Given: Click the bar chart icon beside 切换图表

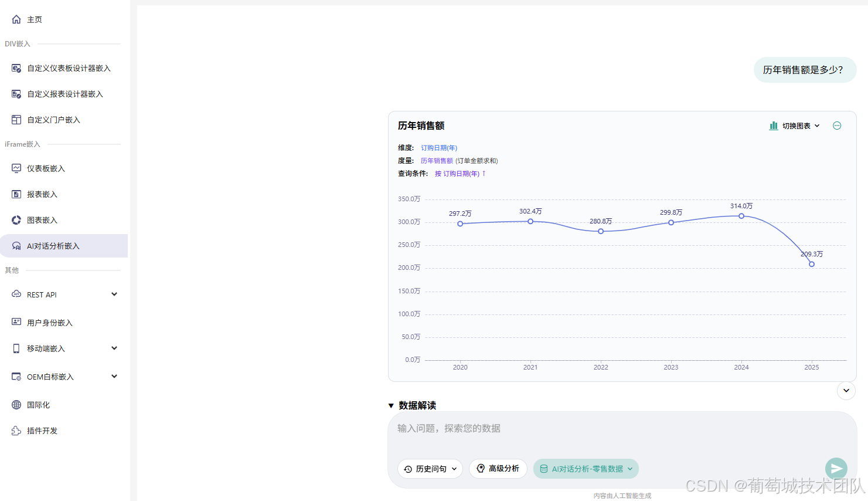Looking at the screenshot, I should [773, 126].
